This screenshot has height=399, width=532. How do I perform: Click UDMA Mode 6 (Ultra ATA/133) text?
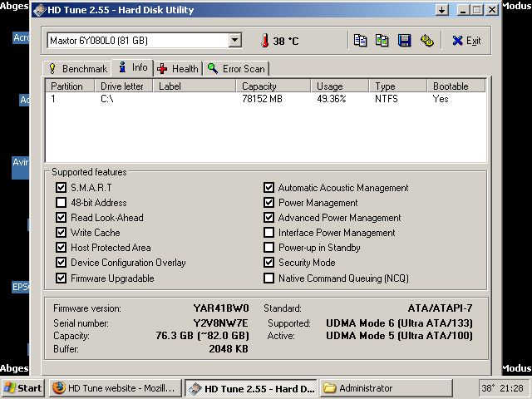[399, 323]
